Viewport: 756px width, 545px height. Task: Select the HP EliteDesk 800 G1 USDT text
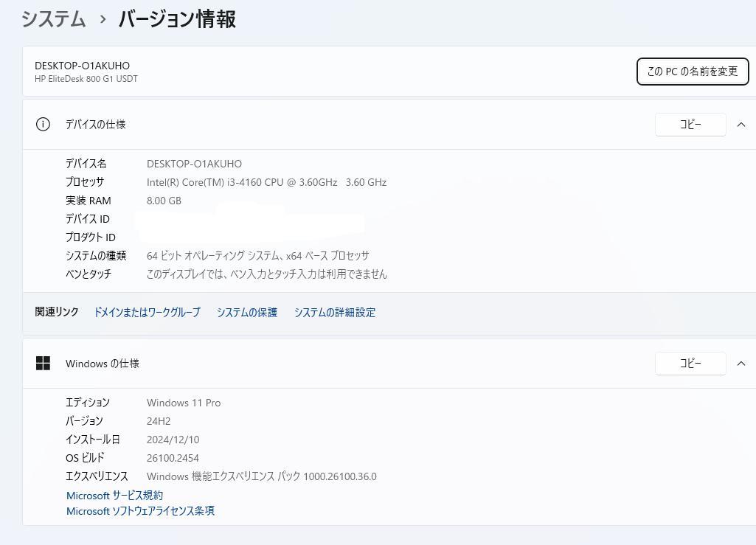point(86,79)
